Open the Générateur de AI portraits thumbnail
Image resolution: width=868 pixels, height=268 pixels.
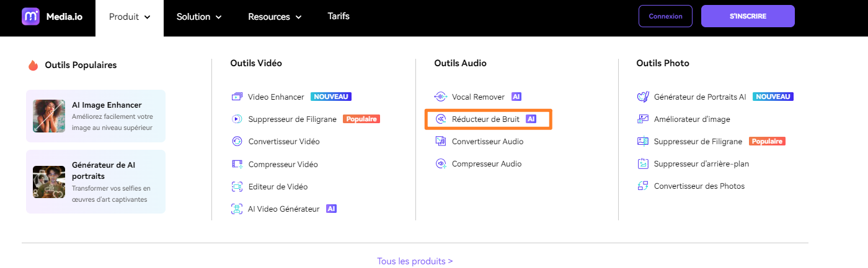pyautogui.click(x=50, y=181)
